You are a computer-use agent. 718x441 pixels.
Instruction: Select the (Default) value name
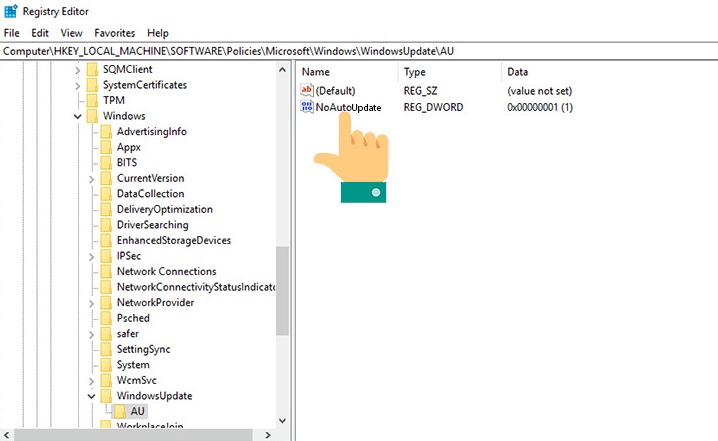point(335,91)
